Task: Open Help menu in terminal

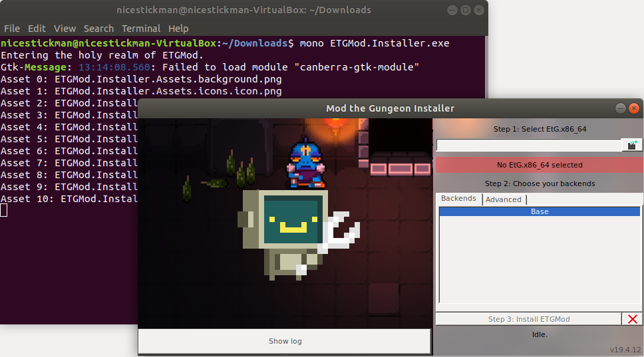Action: point(178,29)
